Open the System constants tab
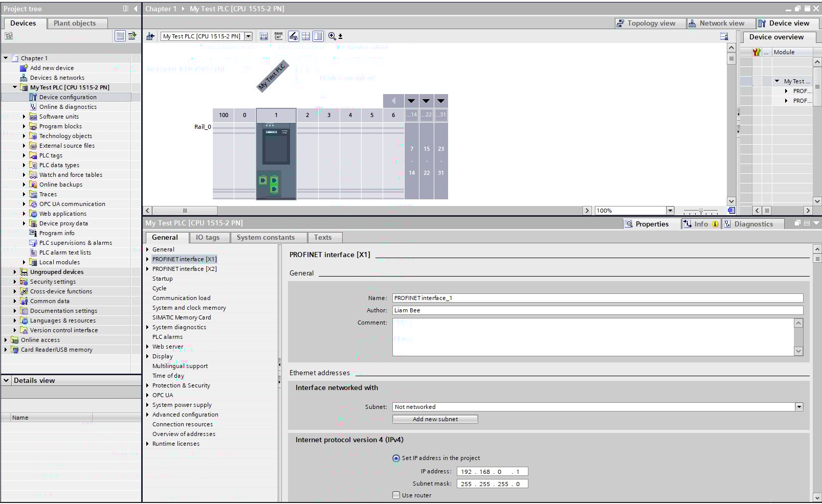 pos(268,237)
